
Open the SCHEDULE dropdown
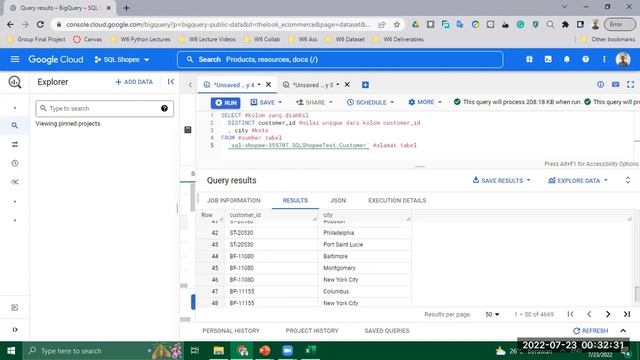point(370,102)
